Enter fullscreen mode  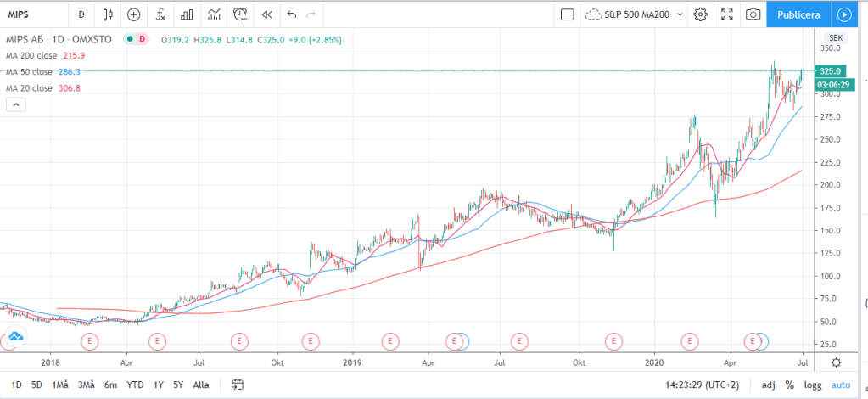click(726, 14)
